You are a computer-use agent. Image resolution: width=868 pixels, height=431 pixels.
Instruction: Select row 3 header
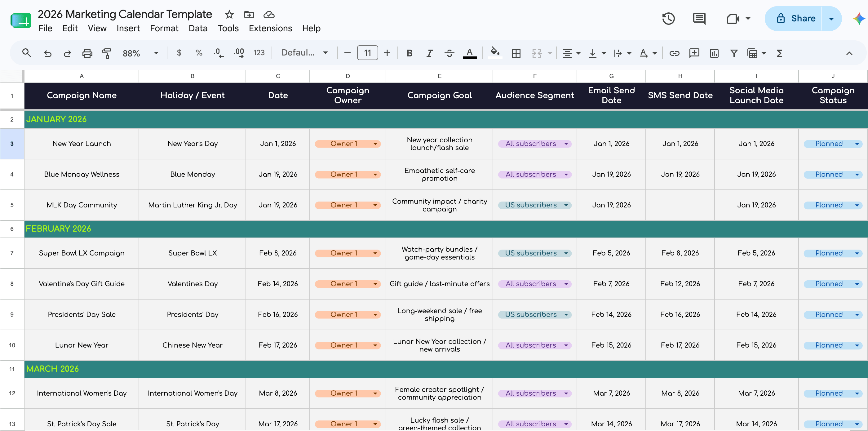pyautogui.click(x=12, y=144)
